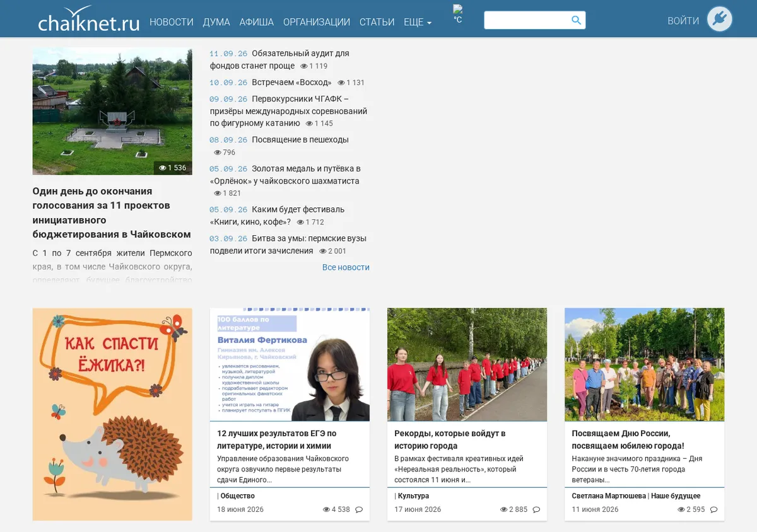Open the Общество category link
The width and height of the screenshot is (757, 532).
pyautogui.click(x=237, y=496)
